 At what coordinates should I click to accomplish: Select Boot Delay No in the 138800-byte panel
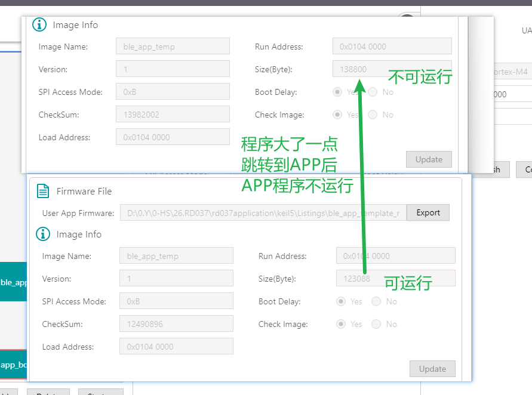[373, 92]
